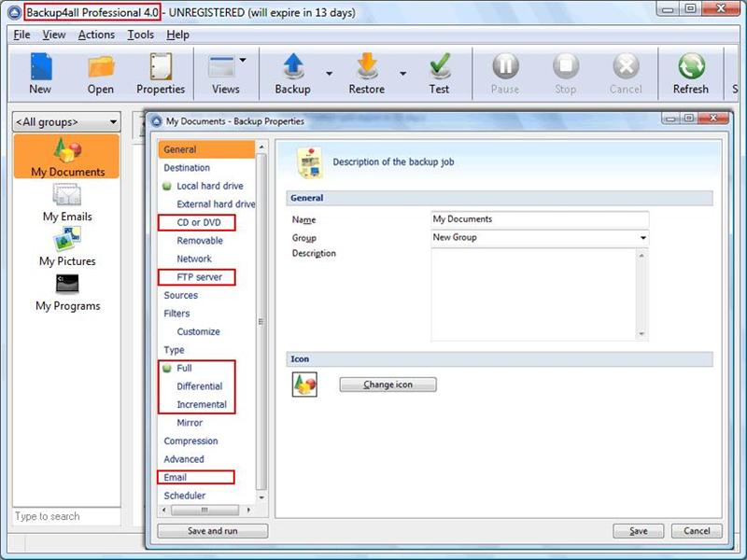Click the Save button
The height and width of the screenshot is (560, 747).
[639, 531]
